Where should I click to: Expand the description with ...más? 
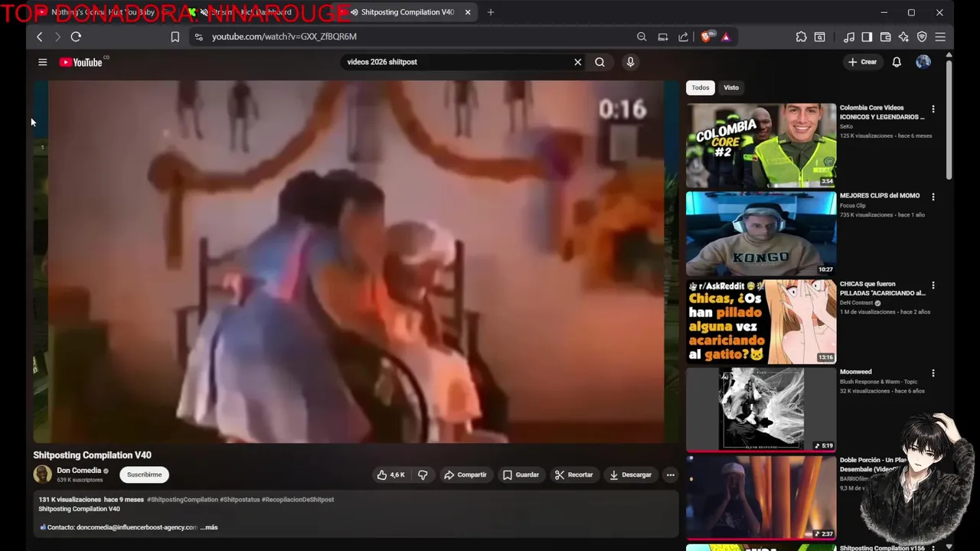[x=209, y=527]
